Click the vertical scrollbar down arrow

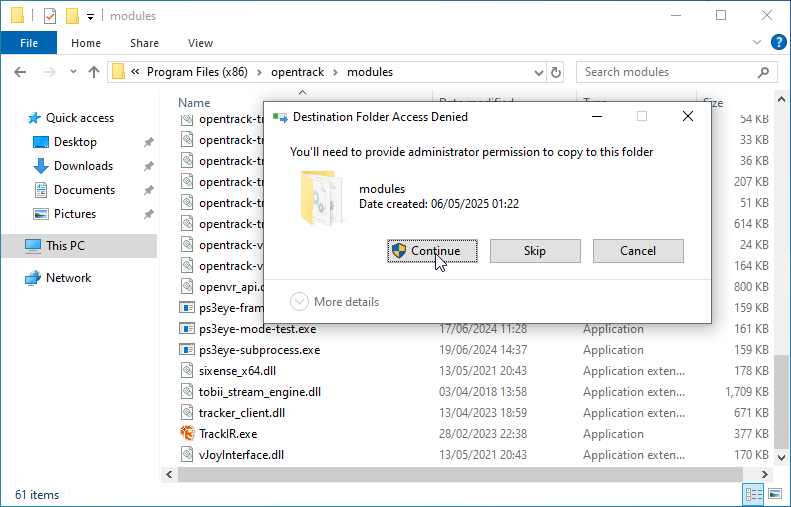point(781,458)
